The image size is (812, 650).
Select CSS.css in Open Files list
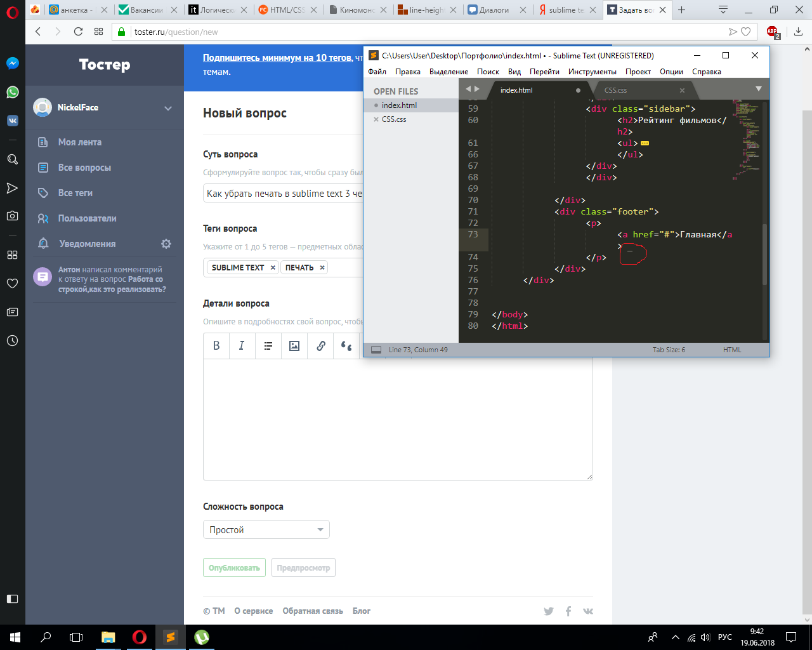coord(394,119)
